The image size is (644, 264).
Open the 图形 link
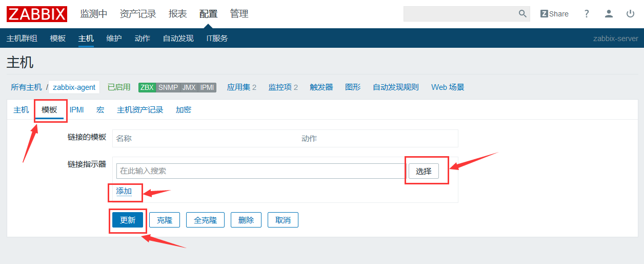[353, 87]
